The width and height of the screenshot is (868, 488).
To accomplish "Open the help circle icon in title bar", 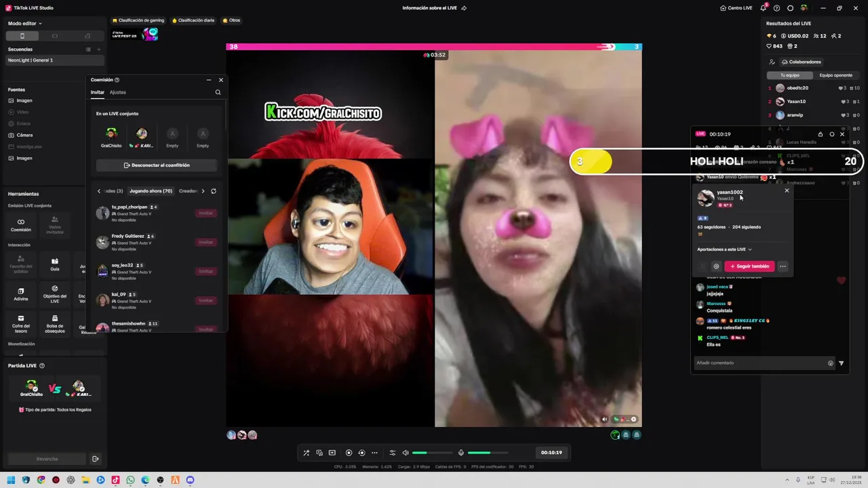I will (x=777, y=8).
